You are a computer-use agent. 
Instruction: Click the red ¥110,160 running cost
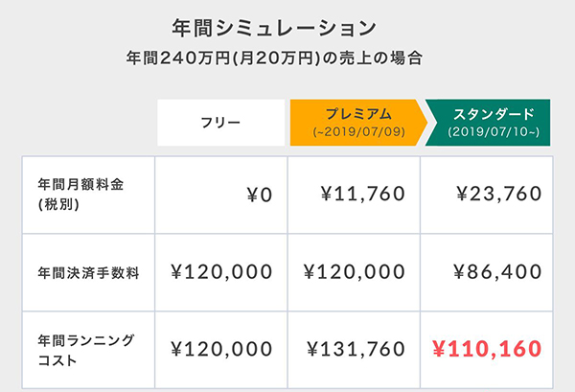click(487, 349)
